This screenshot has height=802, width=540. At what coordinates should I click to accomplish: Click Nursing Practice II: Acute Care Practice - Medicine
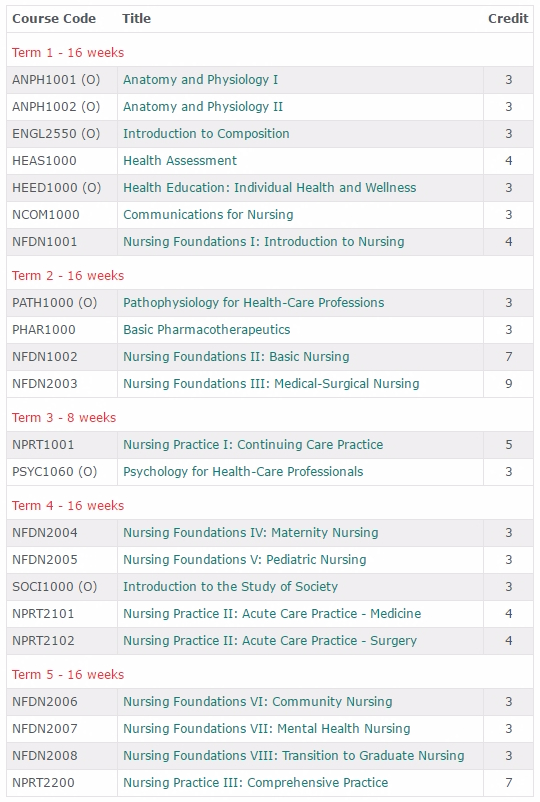[x=272, y=614]
